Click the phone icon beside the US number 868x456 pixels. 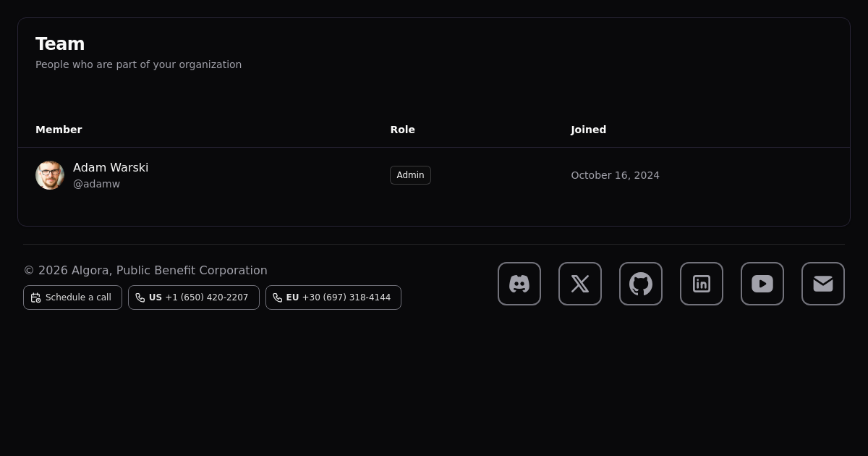click(140, 297)
